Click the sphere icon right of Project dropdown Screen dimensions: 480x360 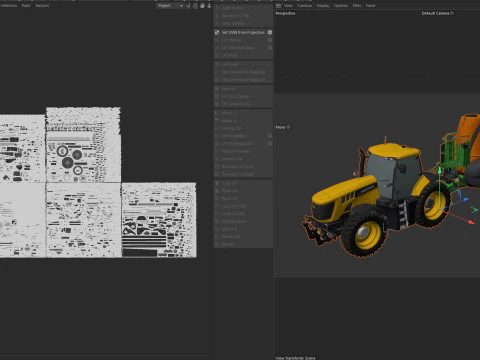coord(202,6)
